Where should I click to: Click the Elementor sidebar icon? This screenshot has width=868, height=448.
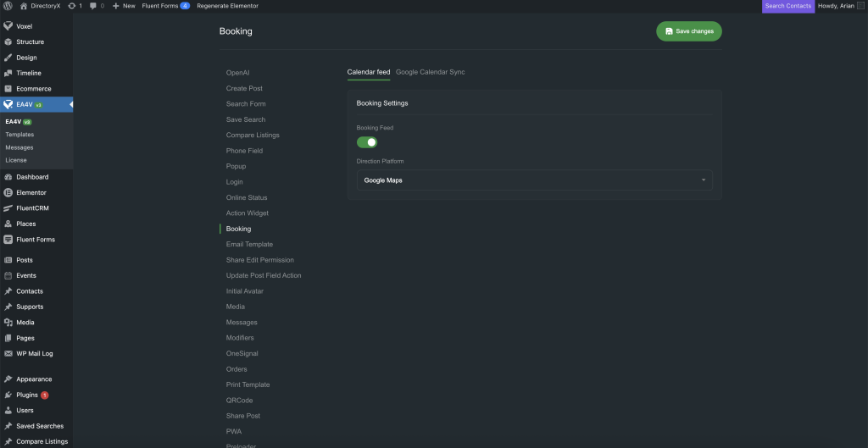(8, 192)
